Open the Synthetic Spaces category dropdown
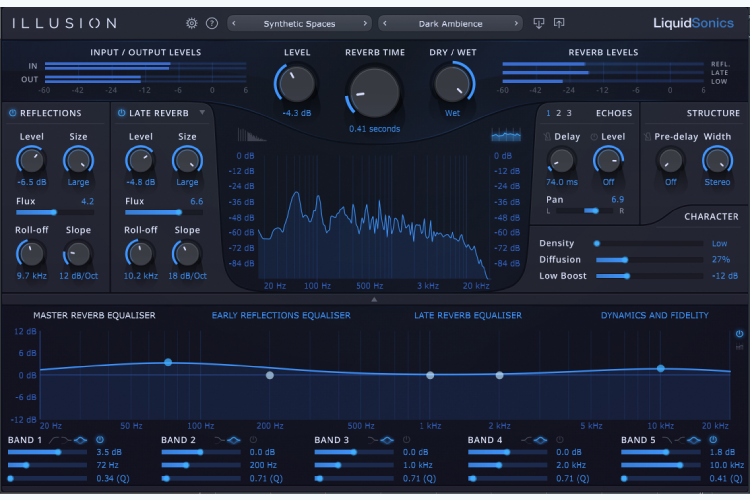Viewport: 750px width, 500px height. tap(299, 23)
